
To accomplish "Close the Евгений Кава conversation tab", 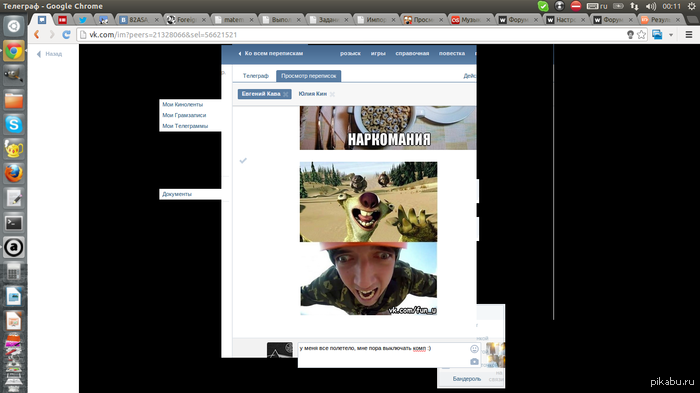I will coord(286,94).
